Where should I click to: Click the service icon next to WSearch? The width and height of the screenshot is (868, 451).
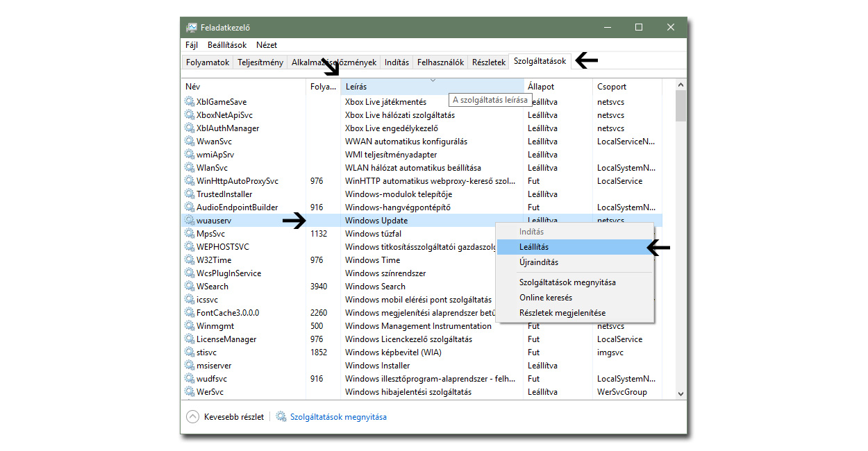[x=190, y=287]
